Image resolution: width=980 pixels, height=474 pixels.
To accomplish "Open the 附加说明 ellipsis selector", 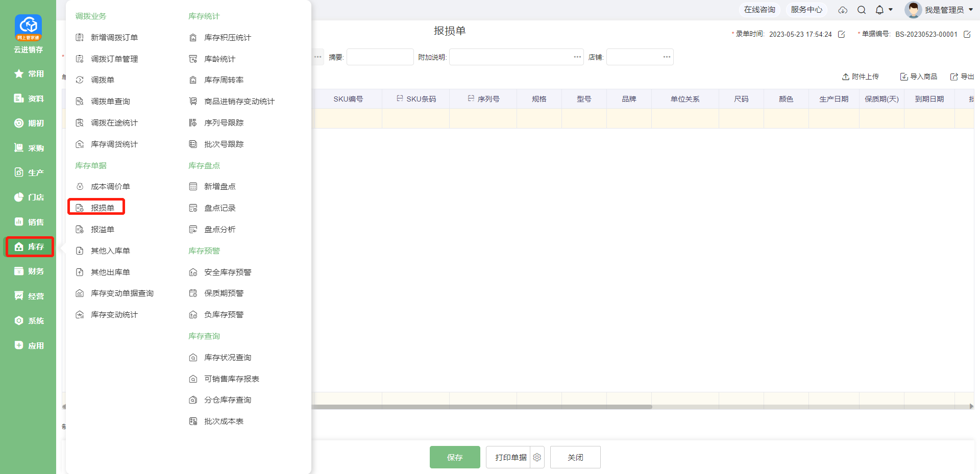I will coord(577,57).
